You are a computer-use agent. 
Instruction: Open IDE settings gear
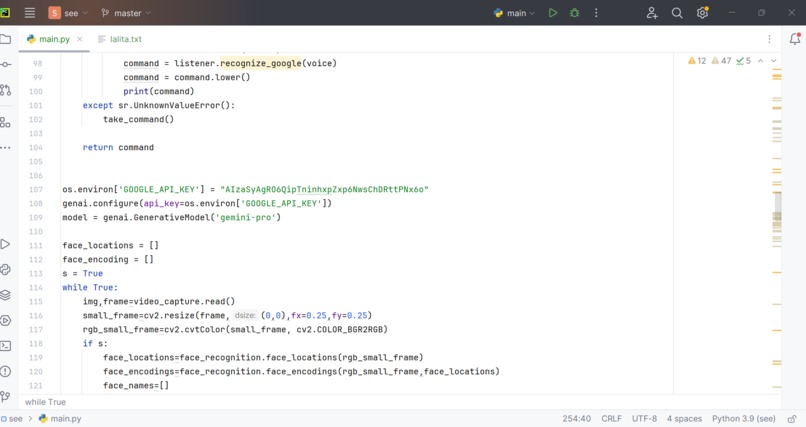(x=702, y=13)
